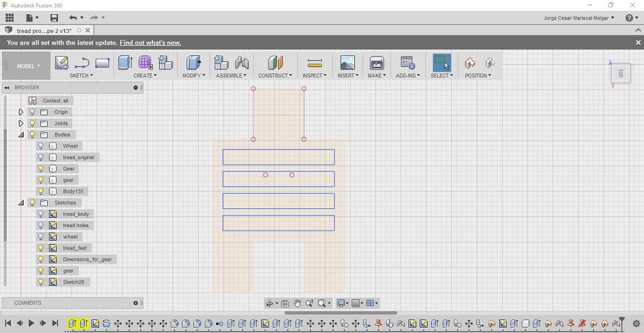This screenshot has width=644, height=333.
Task: Toggle visibility of tread holes sketch
Action: point(40,225)
